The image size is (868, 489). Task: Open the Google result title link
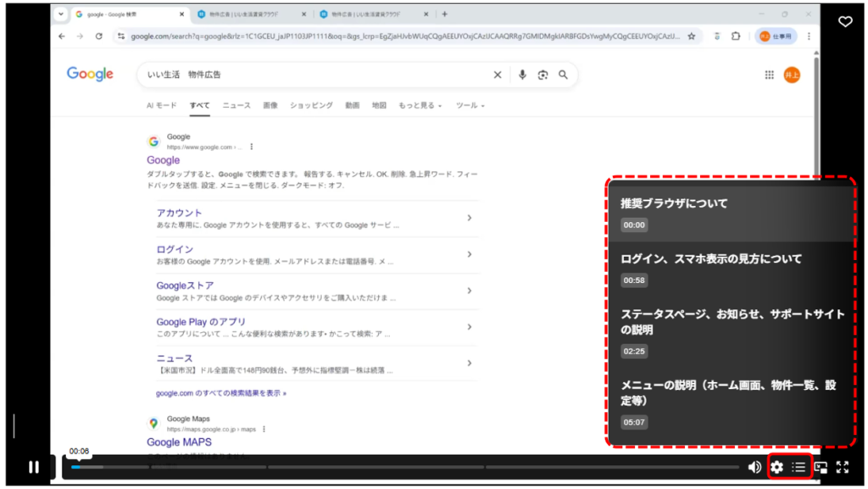pyautogui.click(x=164, y=160)
